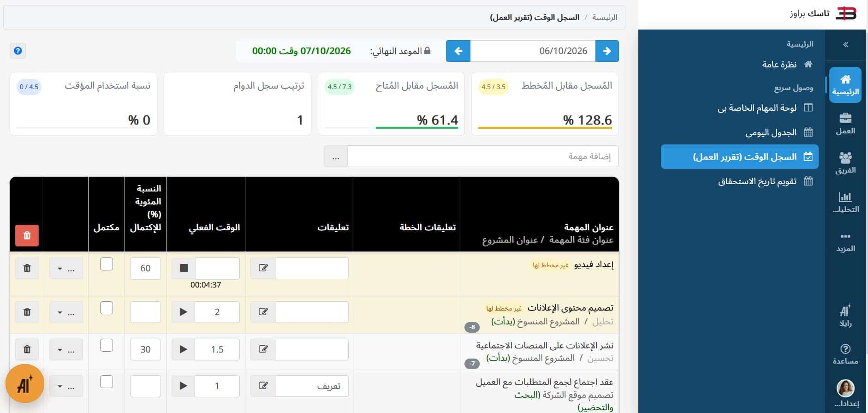868x413 pixels.
Task: Open التحليل analytics section in icon rail
Action: tap(845, 203)
